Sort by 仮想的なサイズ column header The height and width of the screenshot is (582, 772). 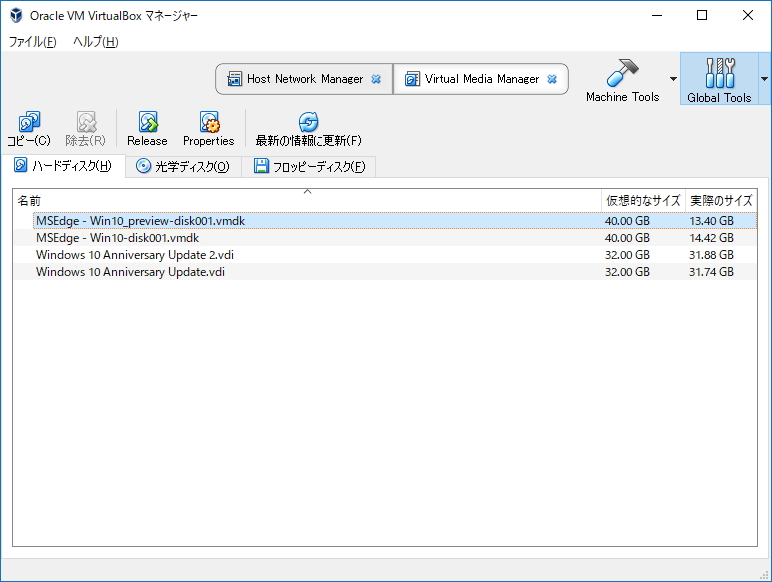pyautogui.click(x=643, y=200)
